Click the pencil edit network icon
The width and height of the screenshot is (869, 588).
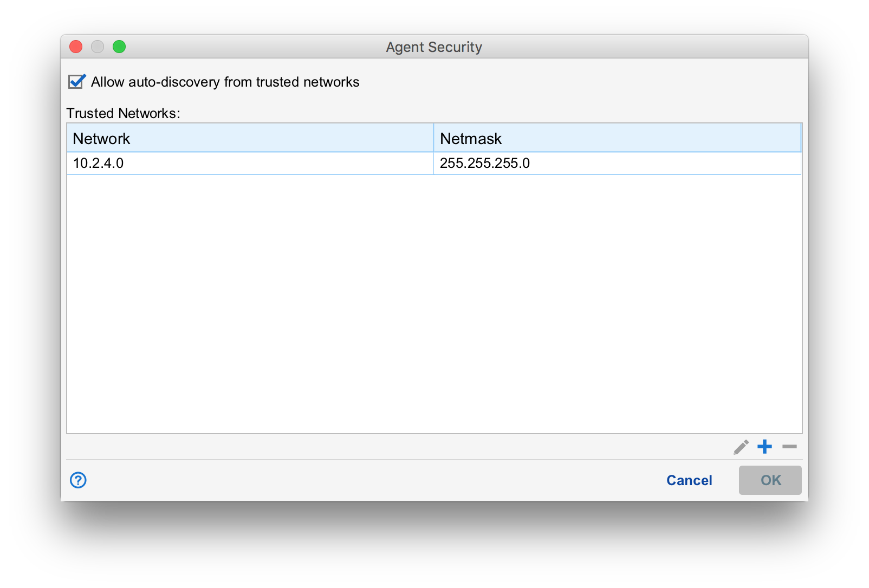(x=741, y=447)
